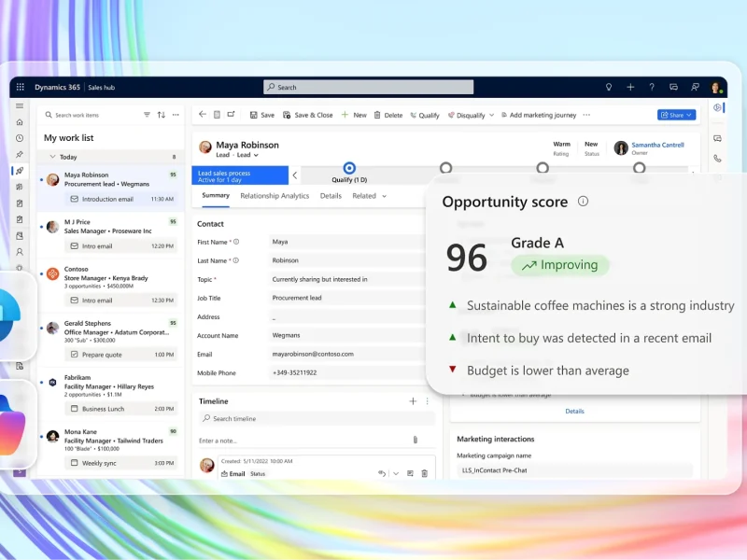747x560 pixels.
Task: Click the user avatar in top header
Action: click(715, 87)
